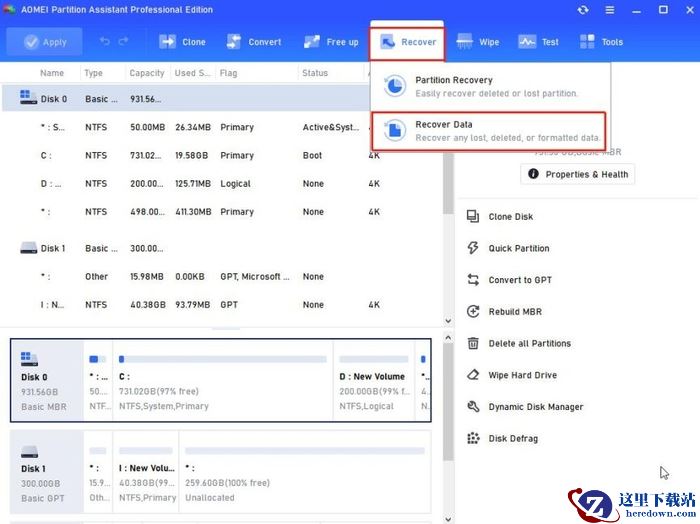
Task: Select 15.9 Other block on Disk 1 map
Action: pos(98,472)
